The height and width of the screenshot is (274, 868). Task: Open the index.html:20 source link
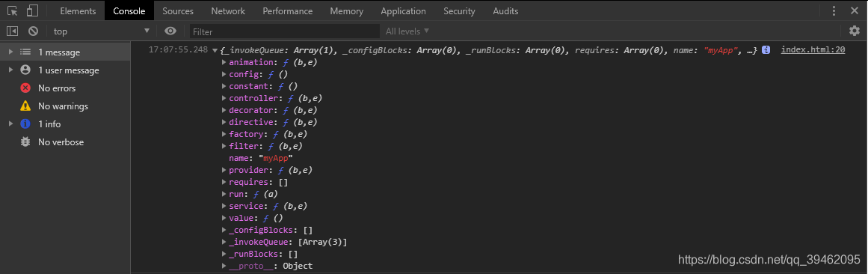pos(813,50)
